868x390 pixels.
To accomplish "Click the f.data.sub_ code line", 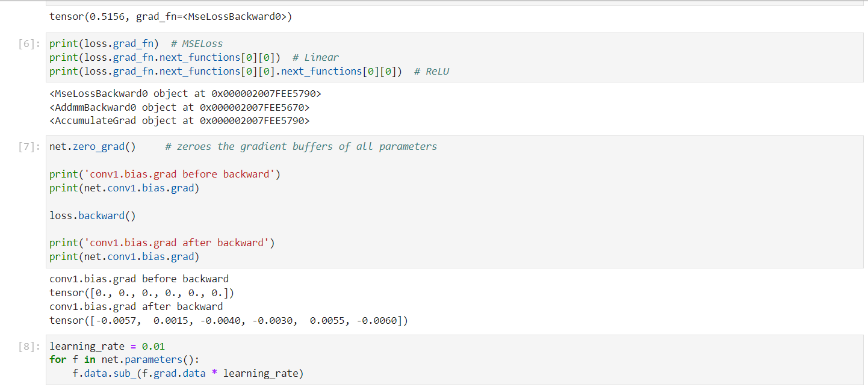I will click(x=188, y=373).
